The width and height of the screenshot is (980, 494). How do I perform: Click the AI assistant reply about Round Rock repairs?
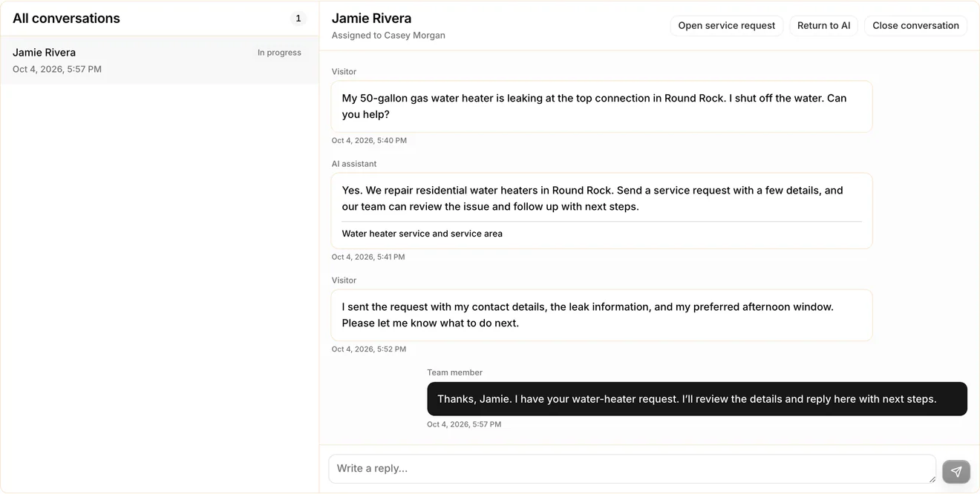(x=601, y=211)
